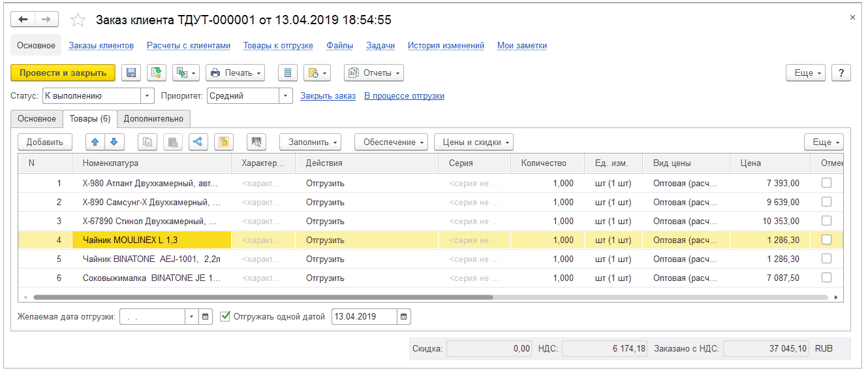The image size is (868, 379).
Task: Open the 'Товары к отгрузке' section
Action: coord(278,46)
